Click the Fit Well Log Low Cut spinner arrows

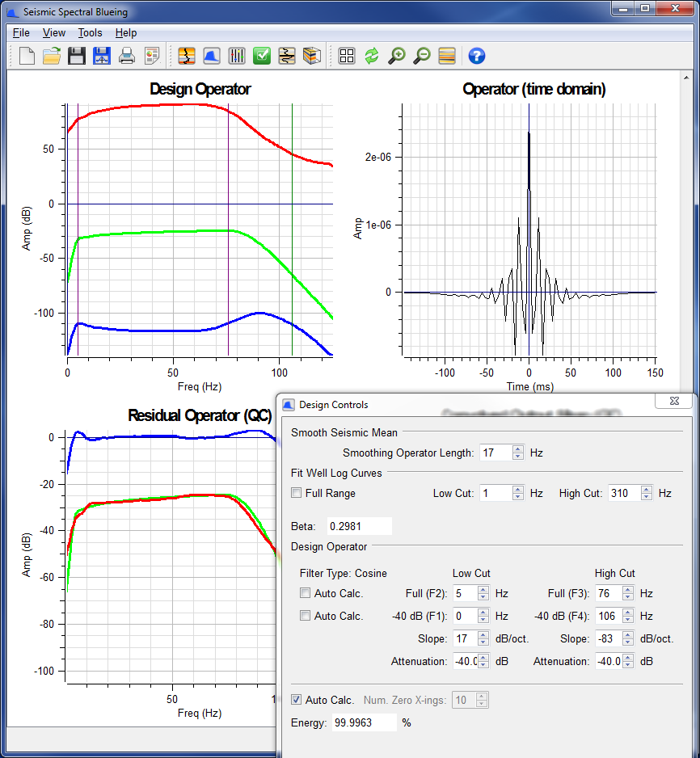pyautogui.click(x=518, y=493)
